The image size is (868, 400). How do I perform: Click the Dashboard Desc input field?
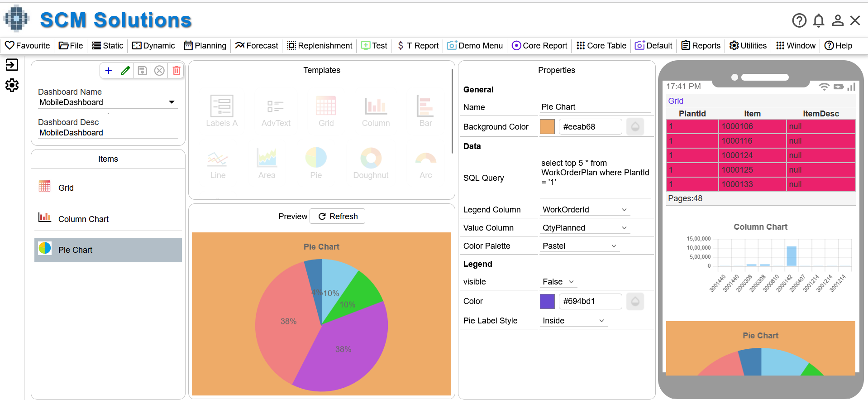point(108,133)
